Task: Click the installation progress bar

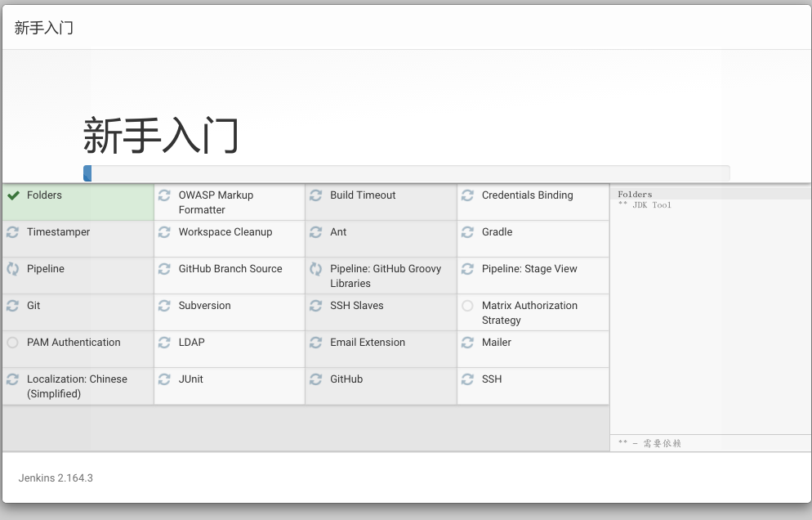Action: 406,173
